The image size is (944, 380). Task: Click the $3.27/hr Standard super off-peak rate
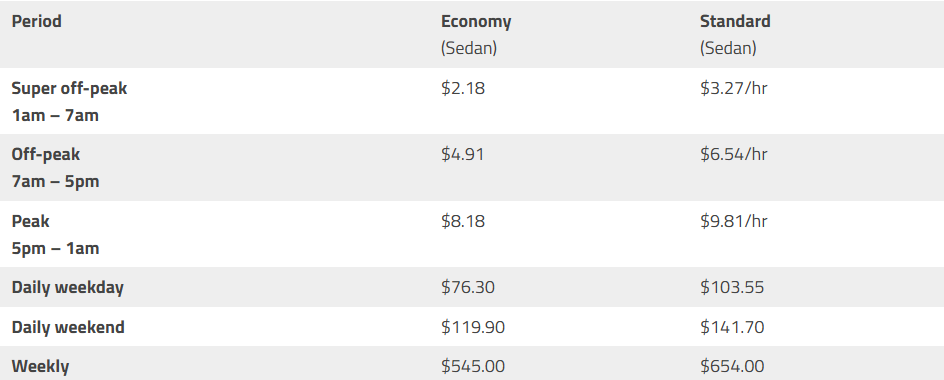(733, 88)
